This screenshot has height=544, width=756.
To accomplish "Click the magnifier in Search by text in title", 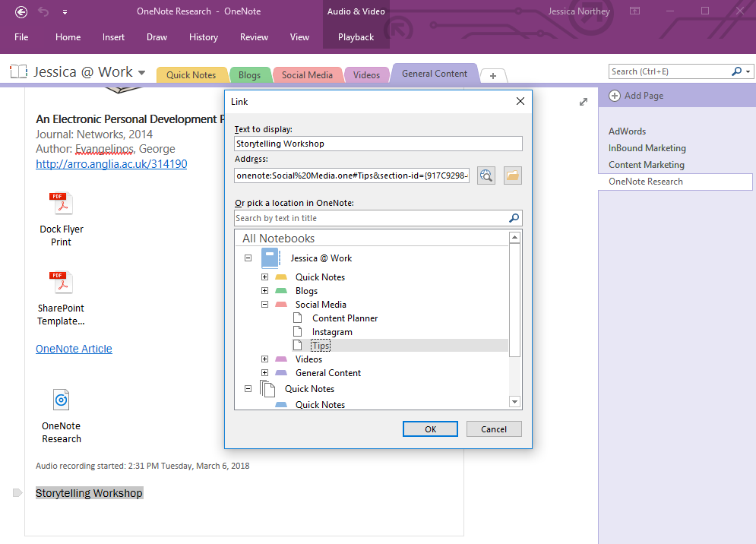I will [516, 218].
